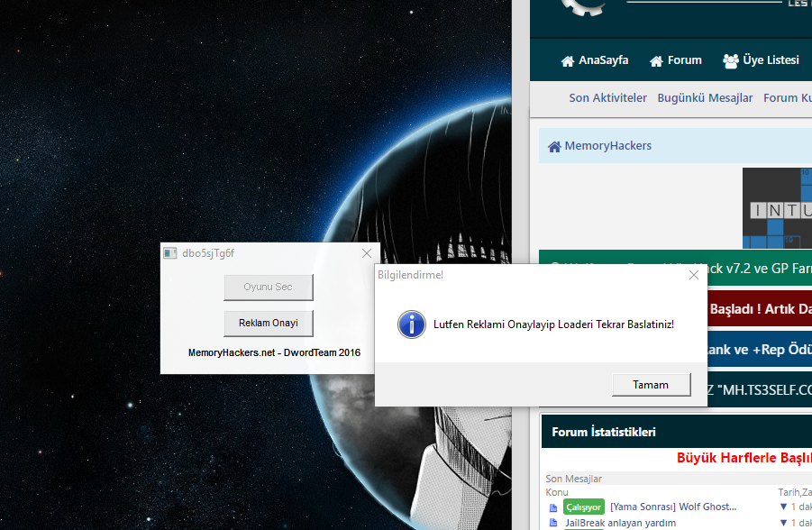Click the forum gear logo at top
Screen dimensions: 812x530
[584, 7]
